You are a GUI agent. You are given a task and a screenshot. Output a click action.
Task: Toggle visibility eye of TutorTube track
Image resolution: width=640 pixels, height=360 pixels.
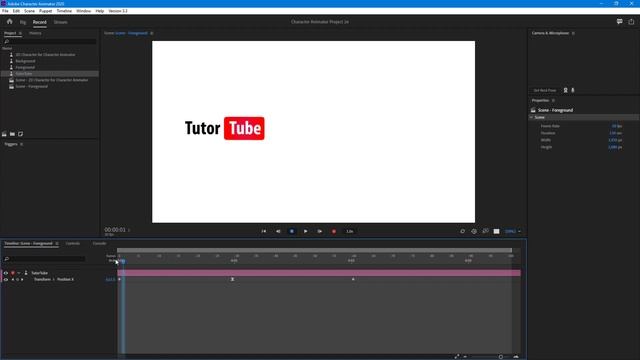6,273
